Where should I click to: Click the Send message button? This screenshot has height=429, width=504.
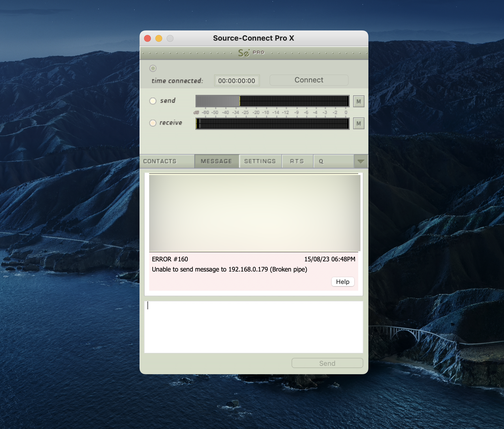(x=327, y=363)
